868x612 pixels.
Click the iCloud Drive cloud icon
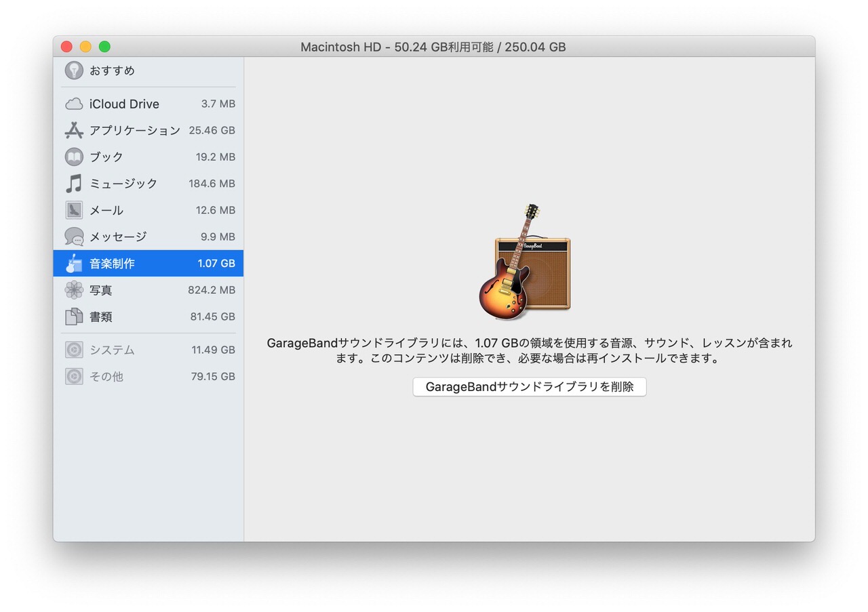(74, 104)
